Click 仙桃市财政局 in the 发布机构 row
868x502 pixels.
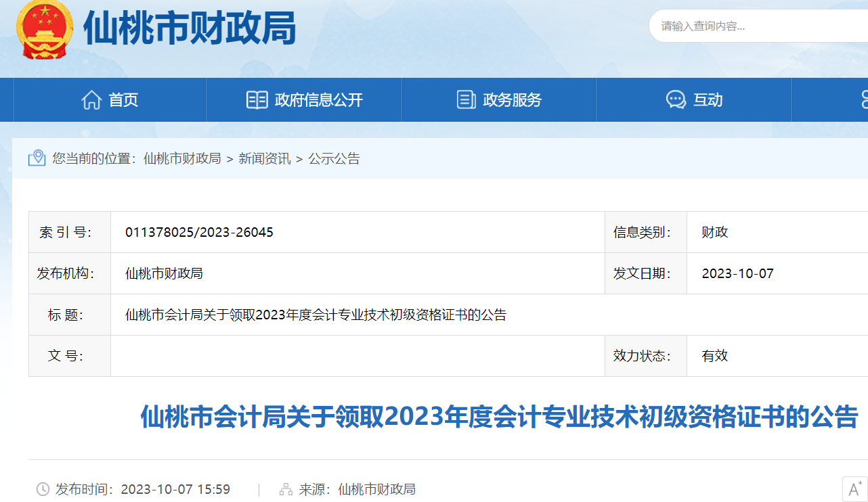tap(164, 273)
